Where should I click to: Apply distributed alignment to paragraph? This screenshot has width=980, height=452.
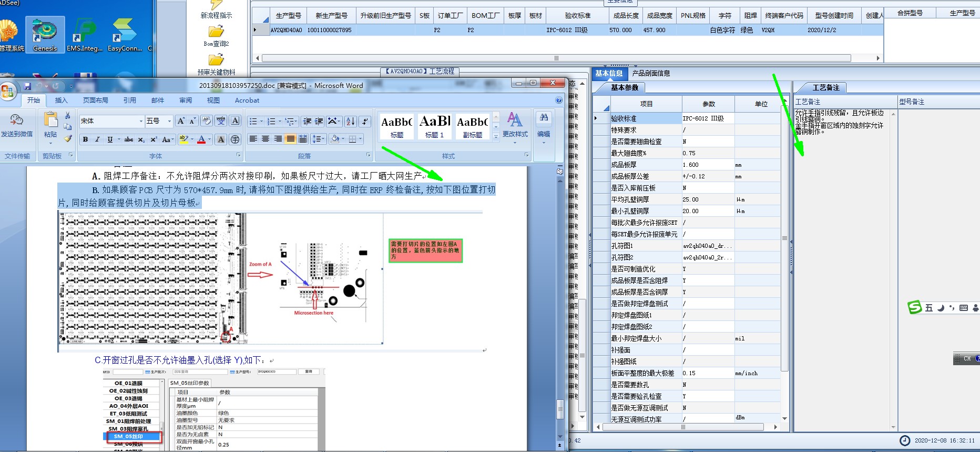pos(303,139)
